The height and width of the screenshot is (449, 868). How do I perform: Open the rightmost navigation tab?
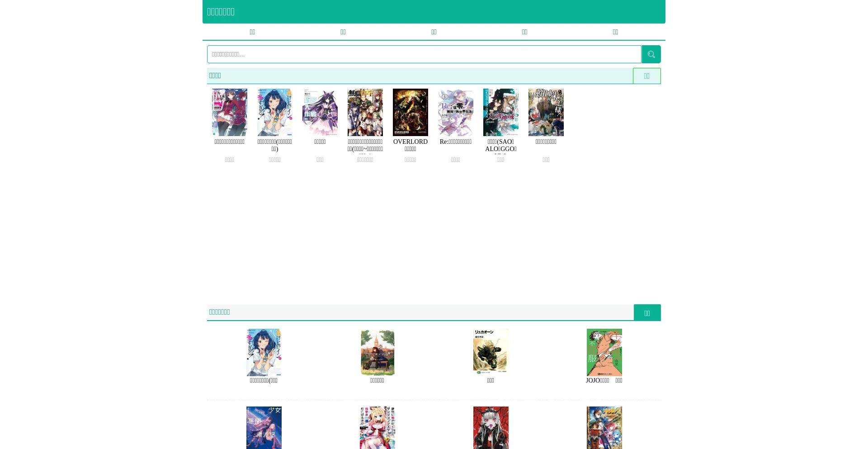[615, 32]
